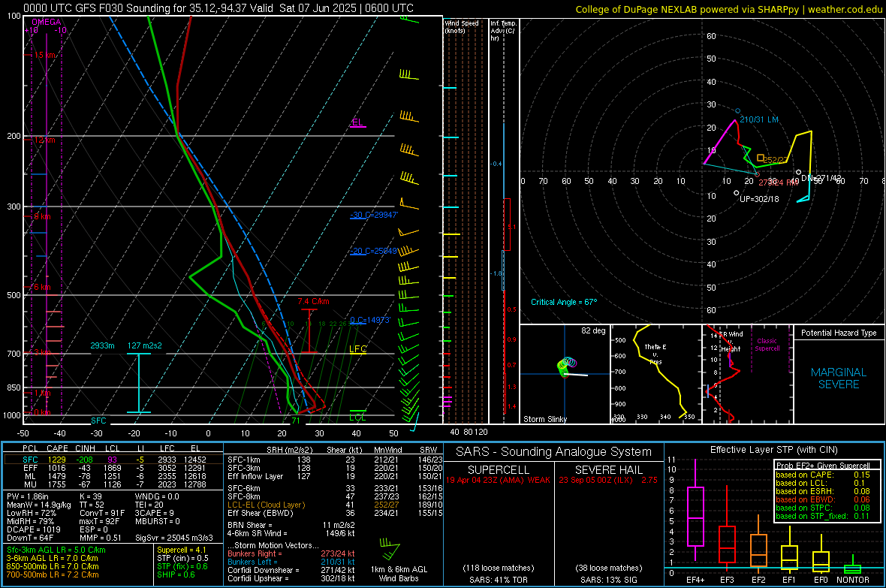Click the 'SARS - Sounding Analogue System' header

pos(554,452)
